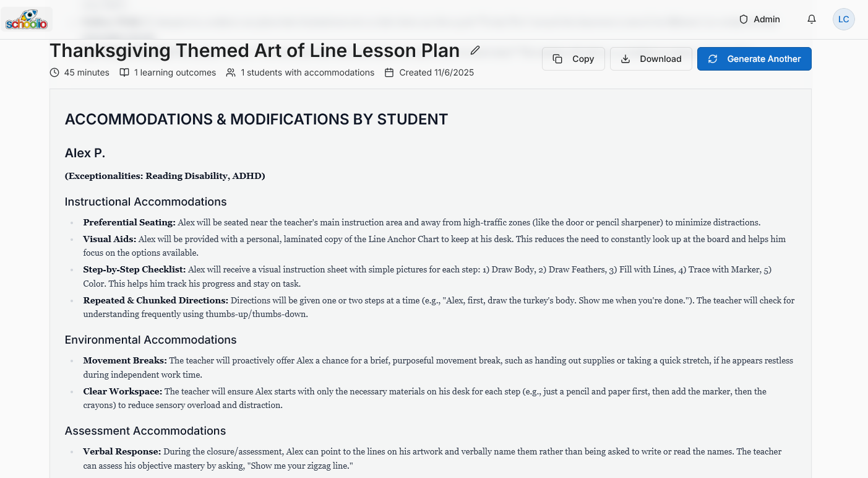Click the book icon for learning outcomes

[x=124, y=72]
